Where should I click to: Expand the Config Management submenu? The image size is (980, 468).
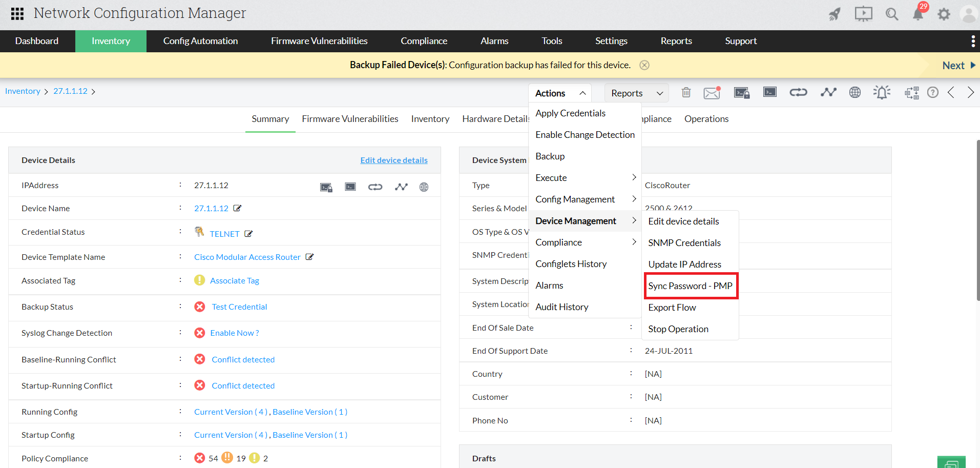tap(575, 199)
